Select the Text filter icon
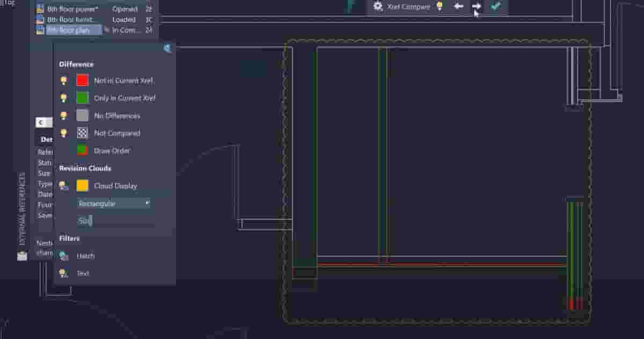 (x=64, y=273)
